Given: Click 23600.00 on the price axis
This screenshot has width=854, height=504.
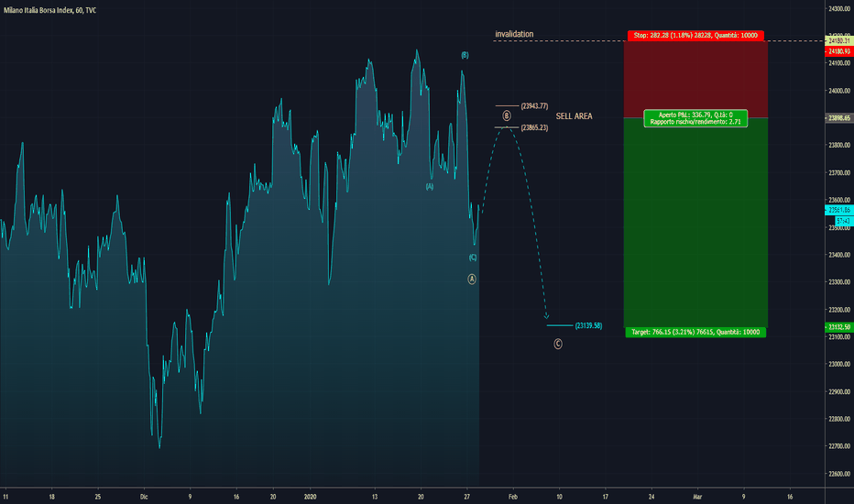Looking at the screenshot, I should coord(839,200).
